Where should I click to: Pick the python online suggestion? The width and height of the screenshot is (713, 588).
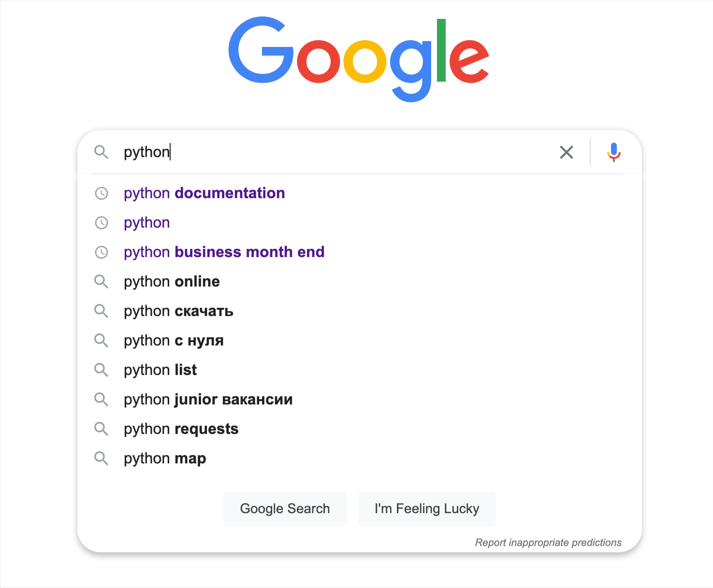coord(172,282)
